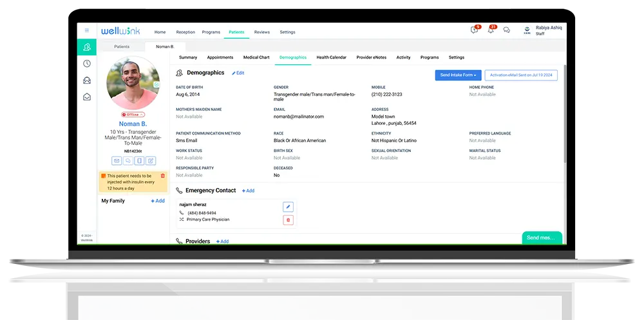644x320 pixels.
Task: Open the Reception menu item
Action: [x=185, y=32]
